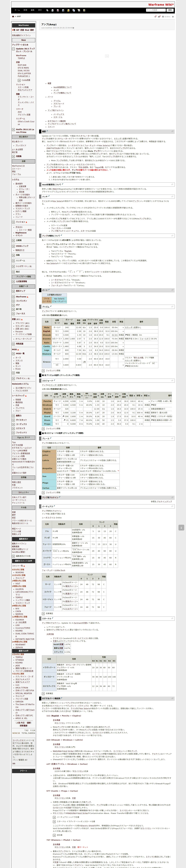Click the last page-tool icon in black toolbar

[x=84, y=10]
